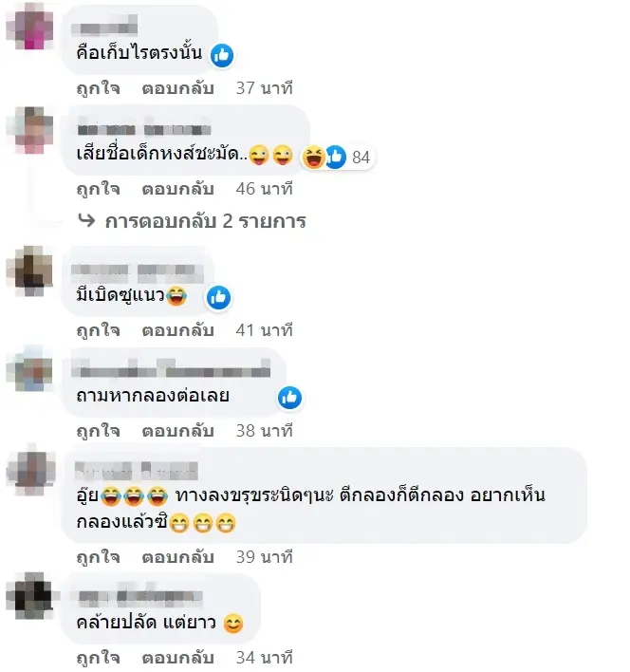Like the comment posted 46 นาที ago
Screen dimensions: 630x672
coord(98,189)
